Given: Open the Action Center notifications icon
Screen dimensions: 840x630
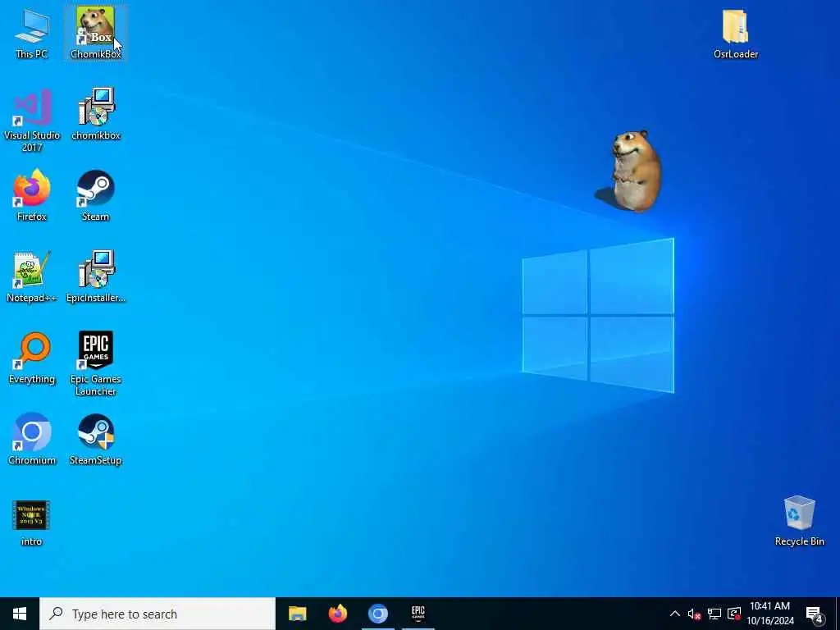Looking at the screenshot, I should [x=815, y=614].
